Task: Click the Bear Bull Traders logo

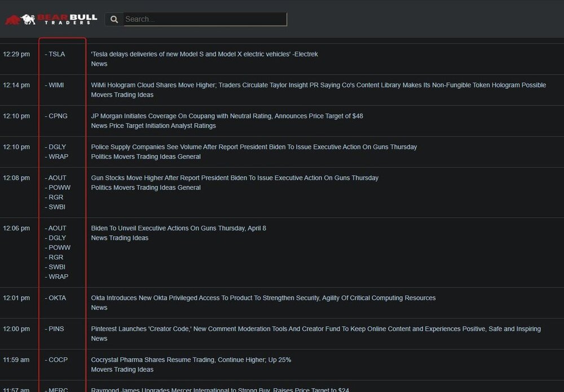Action: (51, 19)
